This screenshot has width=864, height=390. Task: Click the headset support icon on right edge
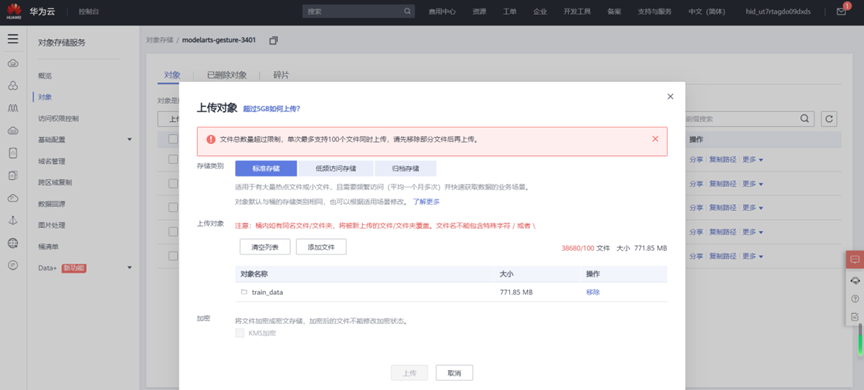click(x=855, y=280)
